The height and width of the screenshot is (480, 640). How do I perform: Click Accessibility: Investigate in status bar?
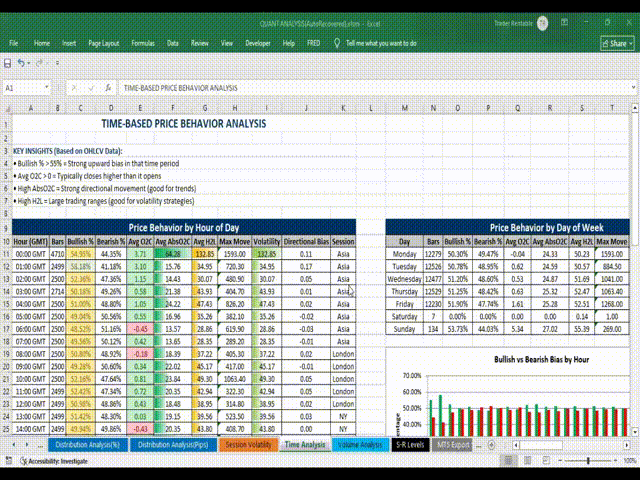[x=57, y=461]
